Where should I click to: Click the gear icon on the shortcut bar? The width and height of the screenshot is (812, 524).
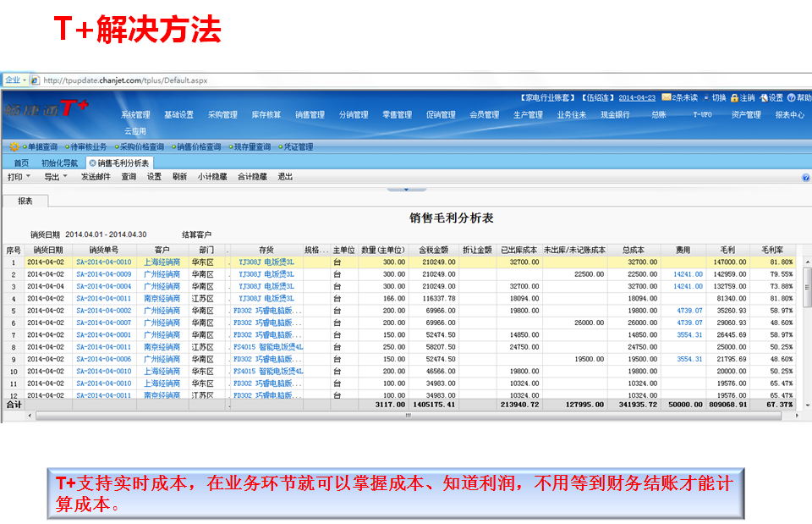14,146
